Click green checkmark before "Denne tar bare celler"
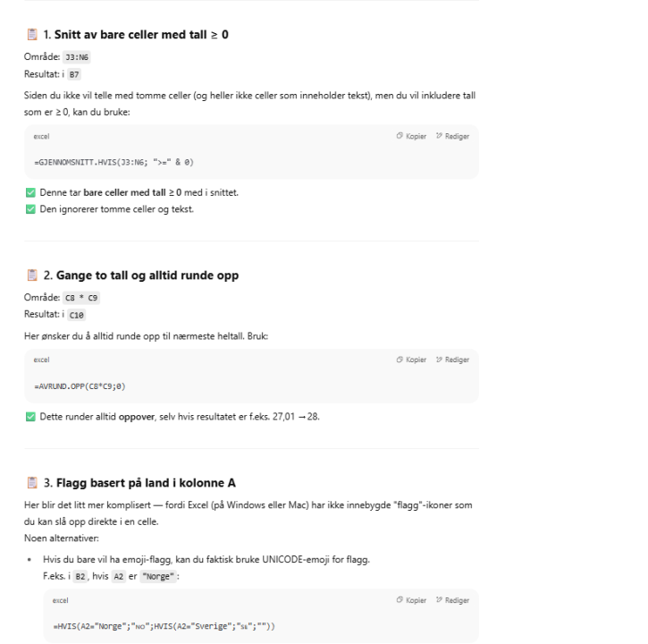 coord(29,192)
